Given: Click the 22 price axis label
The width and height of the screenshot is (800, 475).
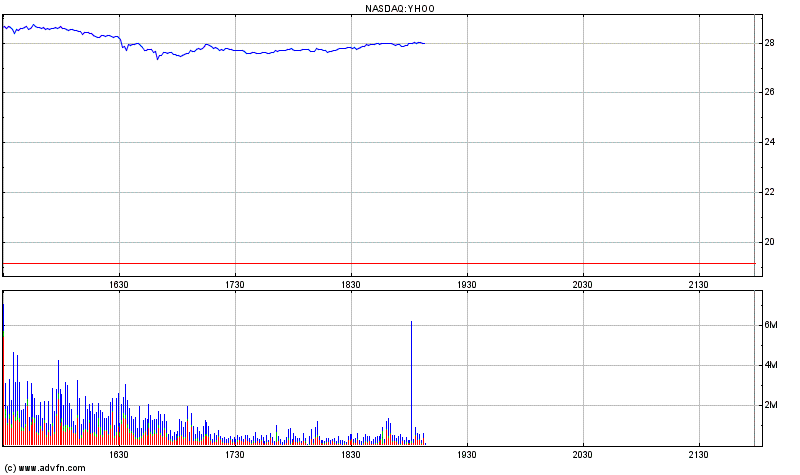Looking at the screenshot, I should (770, 192).
